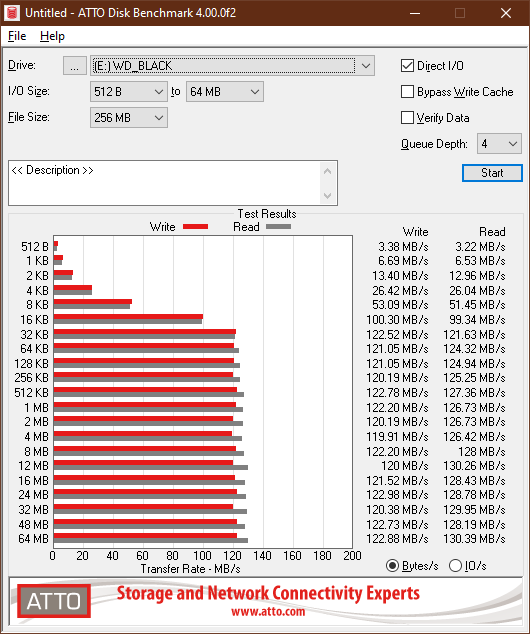Enable Bypass Write Cache checkbox
This screenshot has height=634, width=530.
tap(407, 92)
